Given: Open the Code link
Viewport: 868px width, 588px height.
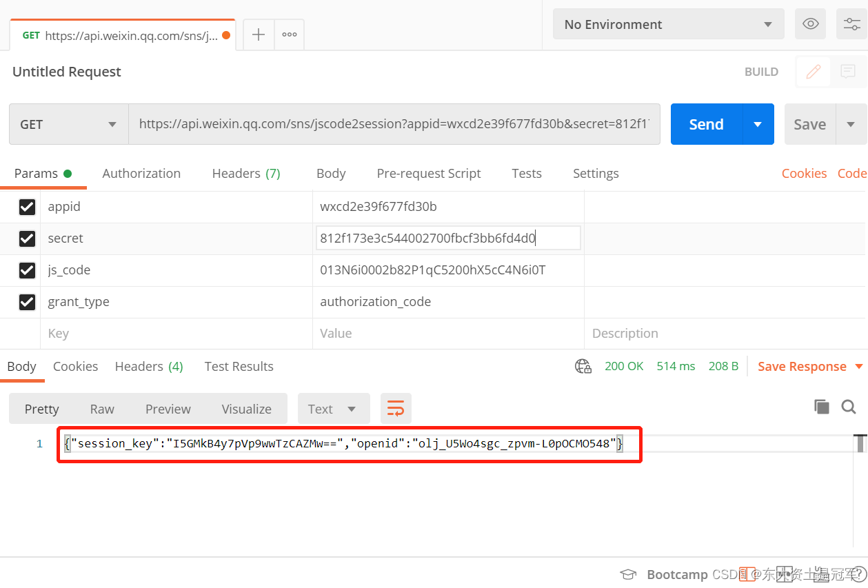Looking at the screenshot, I should tap(852, 174).
